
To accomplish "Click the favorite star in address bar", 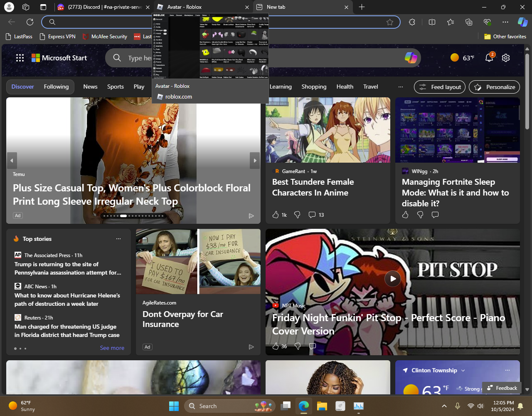I will (x=389, y=22).
